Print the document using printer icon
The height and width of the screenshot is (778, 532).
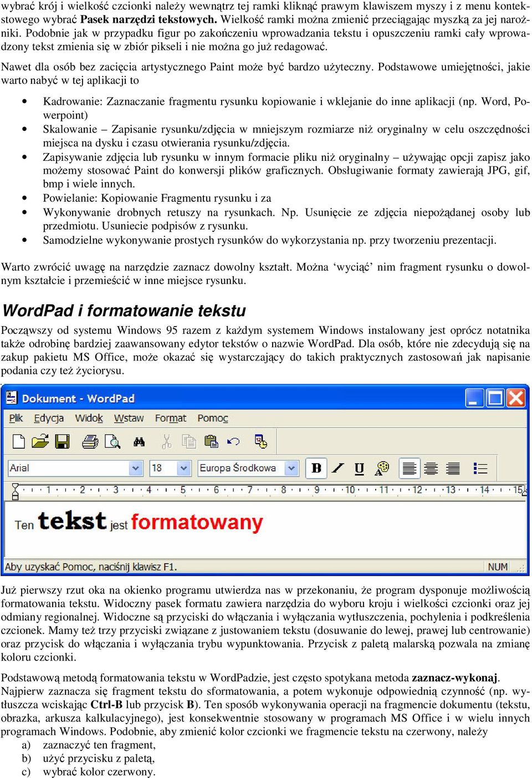(x=90, y=441)
